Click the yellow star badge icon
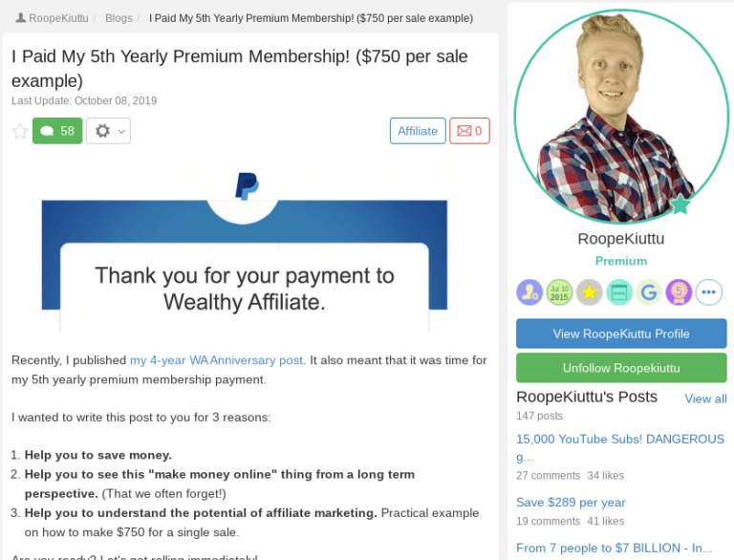The width and height of the screenshot is (734, 560). point(590,292)
